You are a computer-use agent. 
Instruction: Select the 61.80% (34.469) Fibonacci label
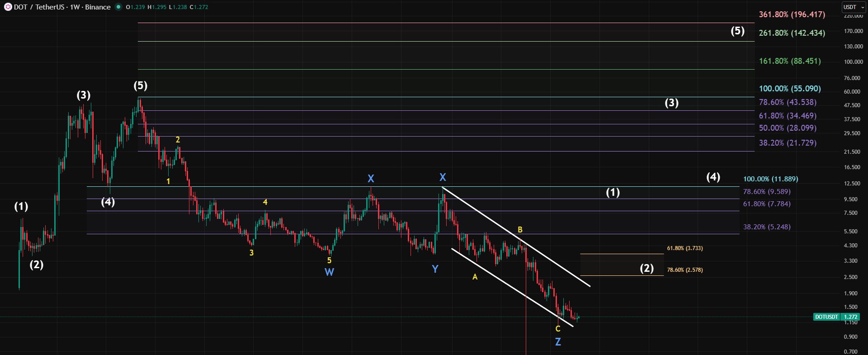[788, 116]
